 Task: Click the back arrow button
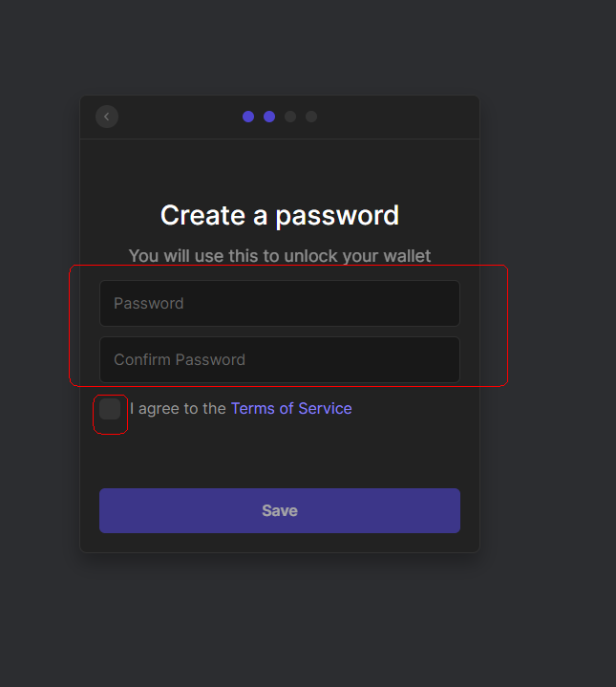[107, 117]
